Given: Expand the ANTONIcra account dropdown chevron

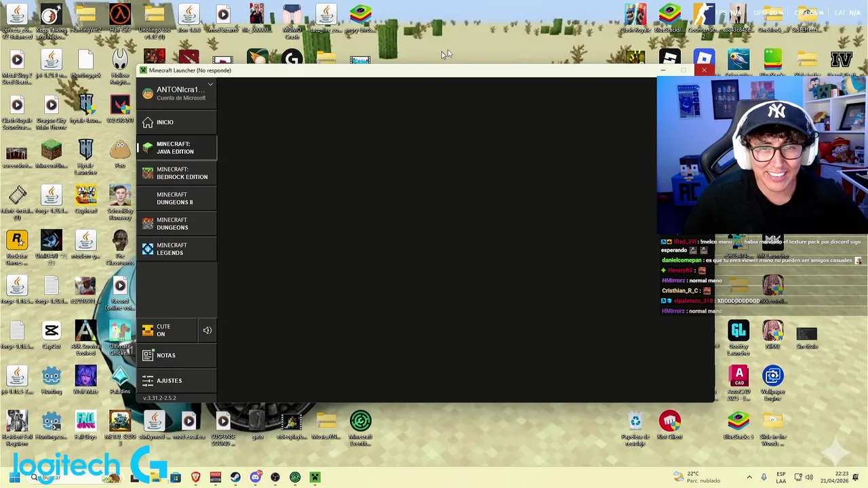Looking at the screenshot, I should [210, 85].
